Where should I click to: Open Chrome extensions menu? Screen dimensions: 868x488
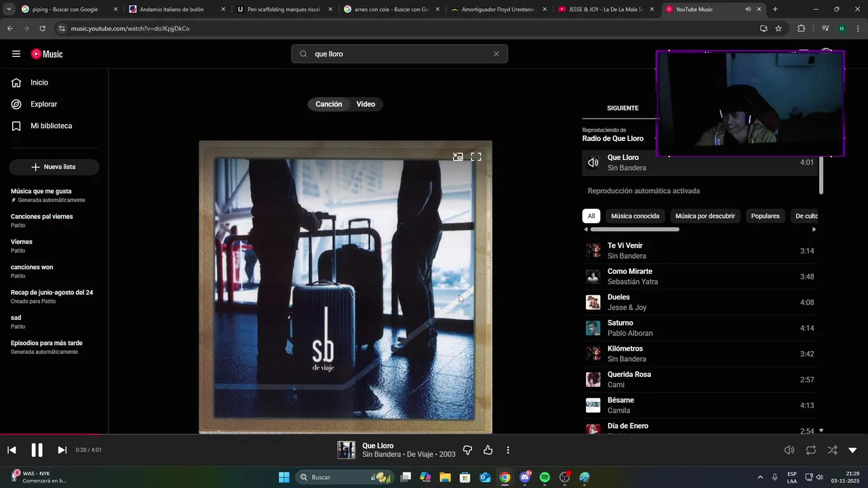pos(801,28)
